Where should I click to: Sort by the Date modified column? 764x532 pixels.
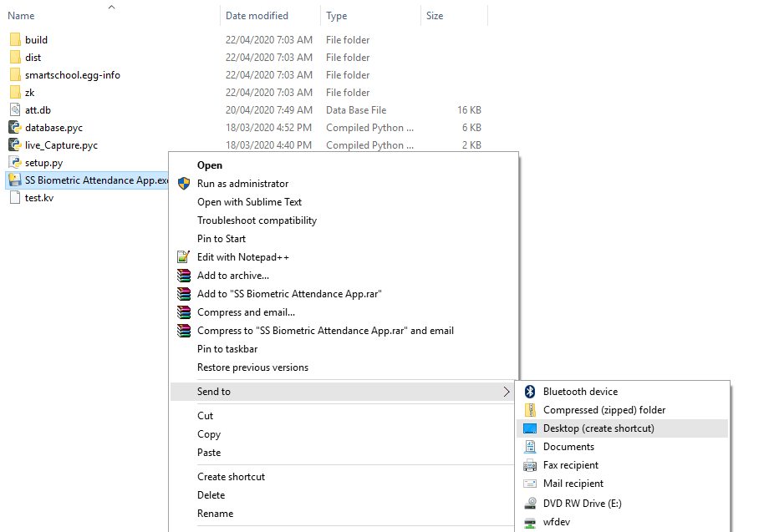click(x=257, y=16)
